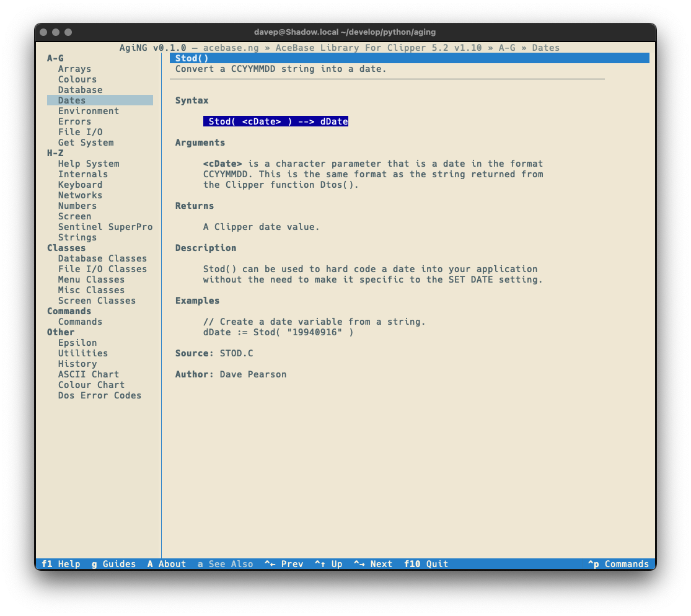
Task: Select Sentinel SuperPro in the menu
Action: coord(105,227)
